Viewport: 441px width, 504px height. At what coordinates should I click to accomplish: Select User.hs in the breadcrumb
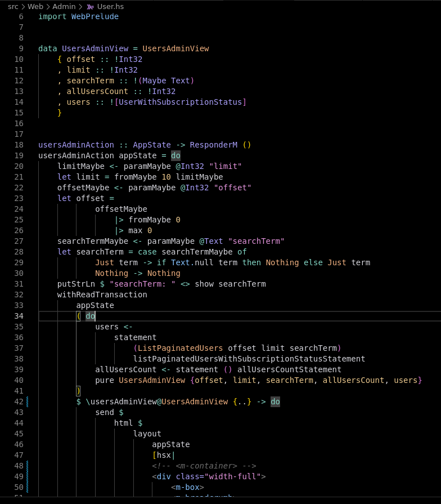click(110, 6)
